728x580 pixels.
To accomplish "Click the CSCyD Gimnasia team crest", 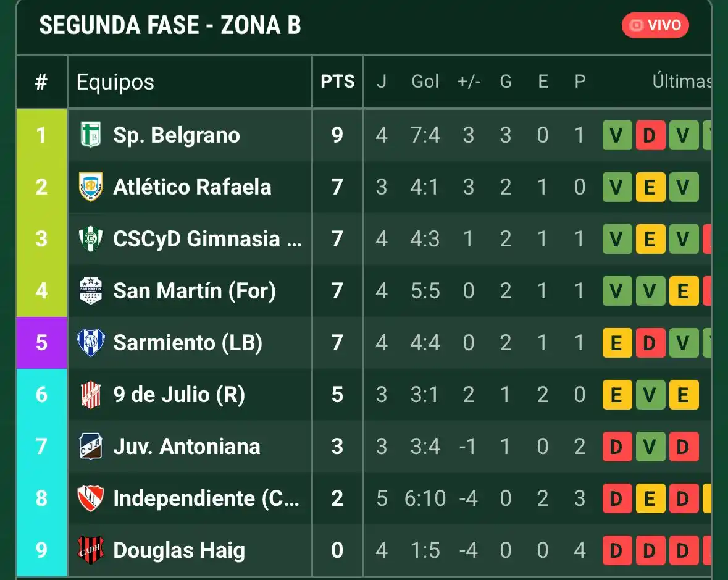I will click(x=90, y=238).
